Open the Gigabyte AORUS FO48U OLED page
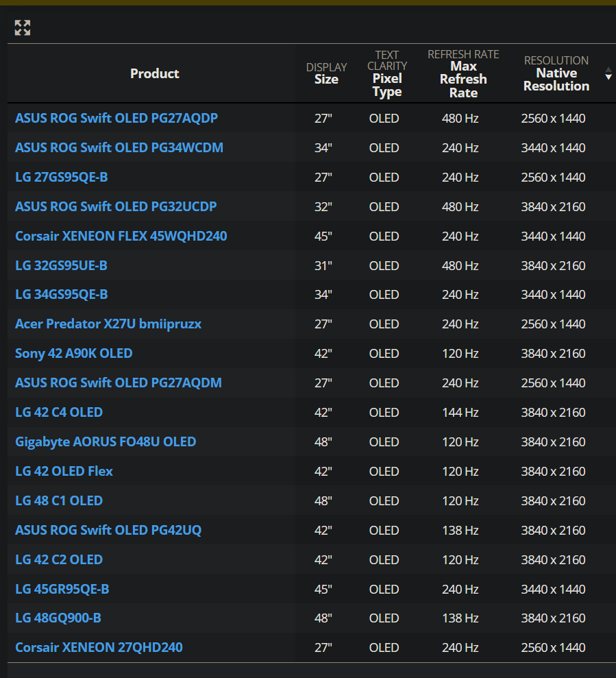The image size is (616, 678). pos(105,441)
